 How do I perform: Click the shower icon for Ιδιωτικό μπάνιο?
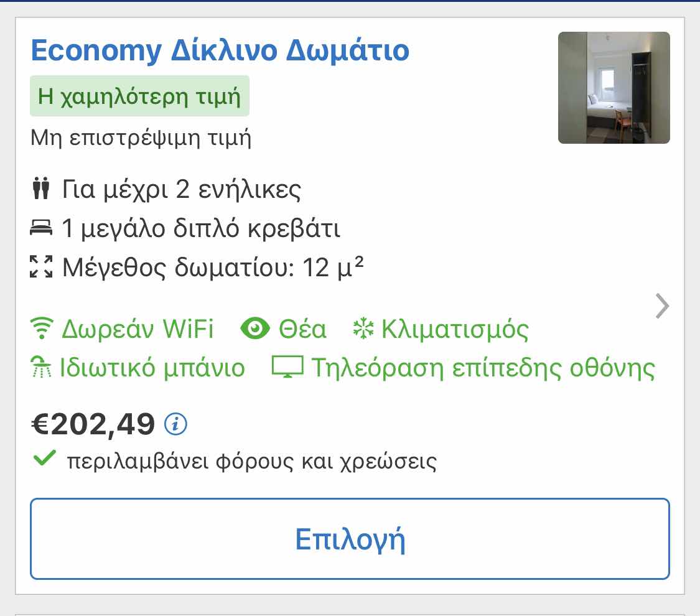click(x=41, y=366)
